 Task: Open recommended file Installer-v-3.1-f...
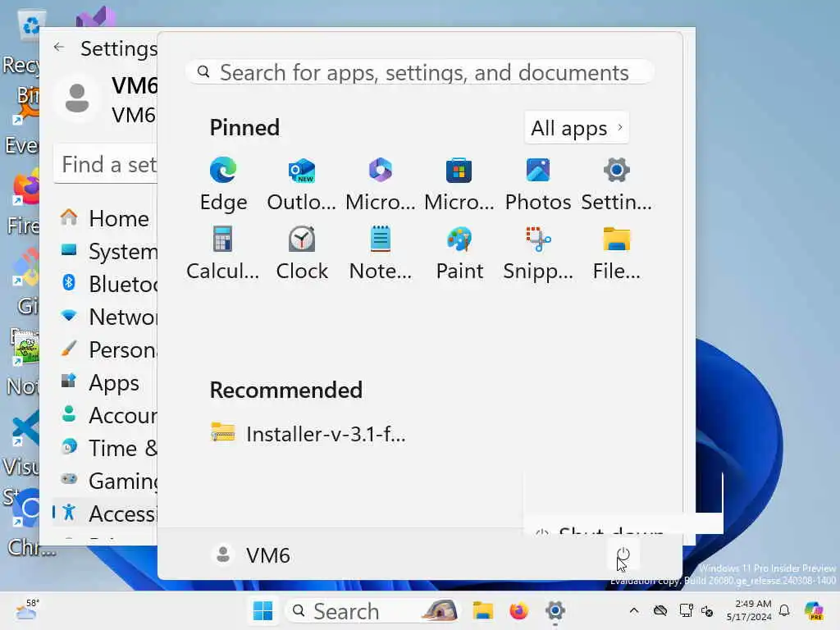click(308, 433)
